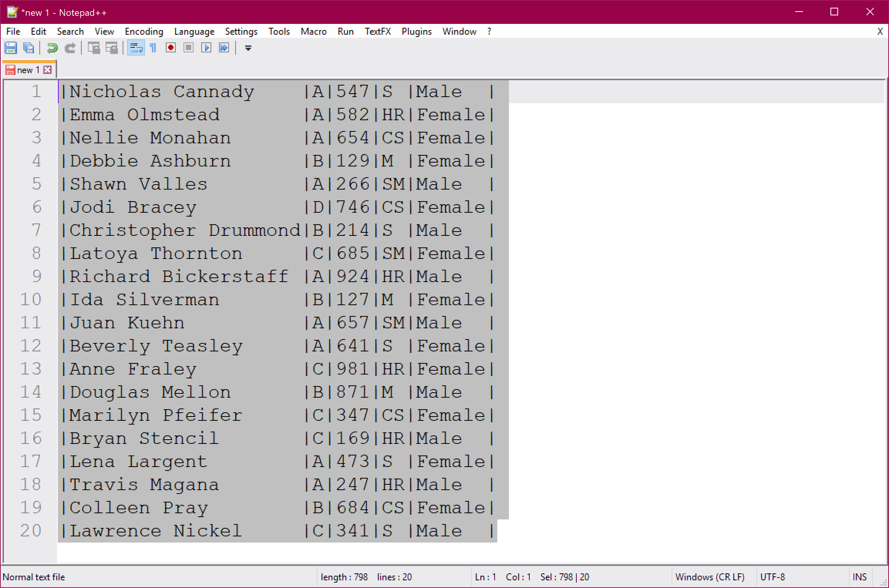Toggle INS insert mode in status bar
This screenshot has width=889, height=588.
pos(859,577)
